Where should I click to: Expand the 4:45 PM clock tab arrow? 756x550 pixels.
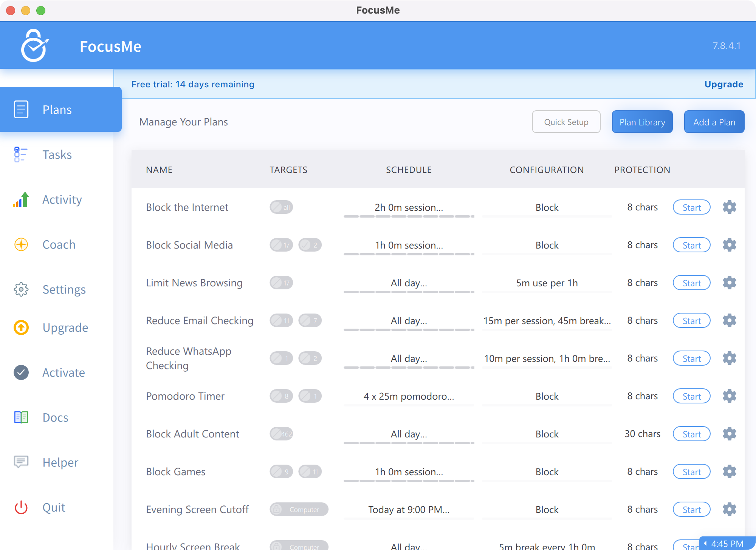click(705, 543)
